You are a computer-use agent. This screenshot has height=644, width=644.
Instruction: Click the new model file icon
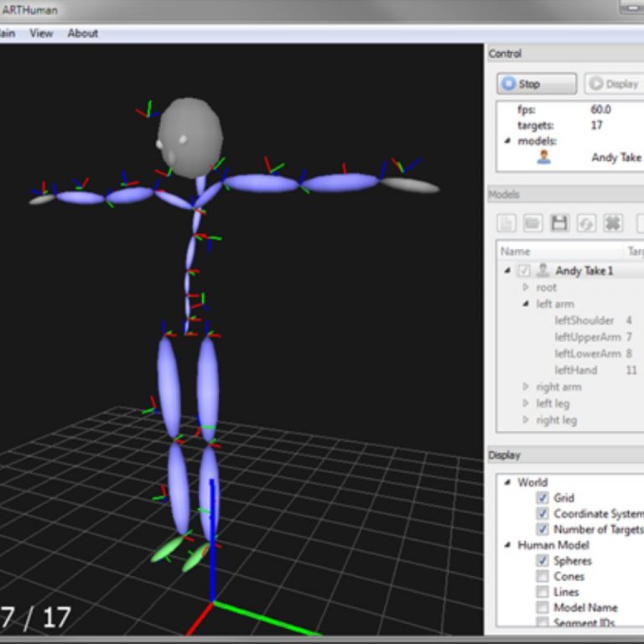point(507,223)
